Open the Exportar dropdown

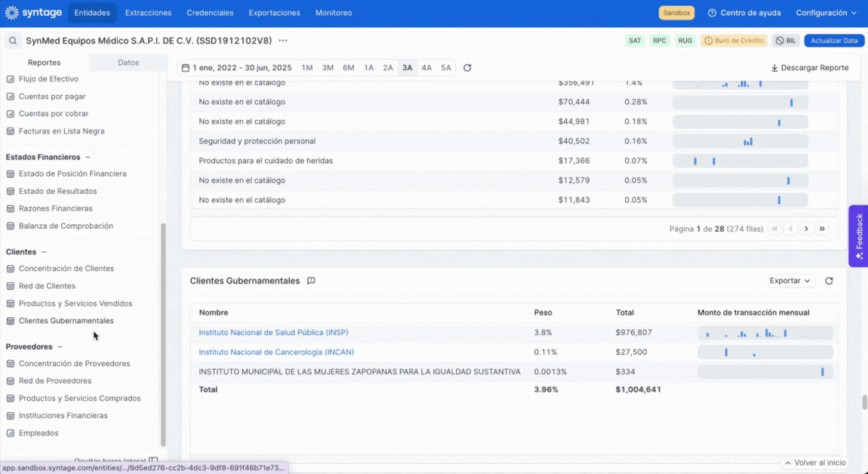click(x=790, y=281)
